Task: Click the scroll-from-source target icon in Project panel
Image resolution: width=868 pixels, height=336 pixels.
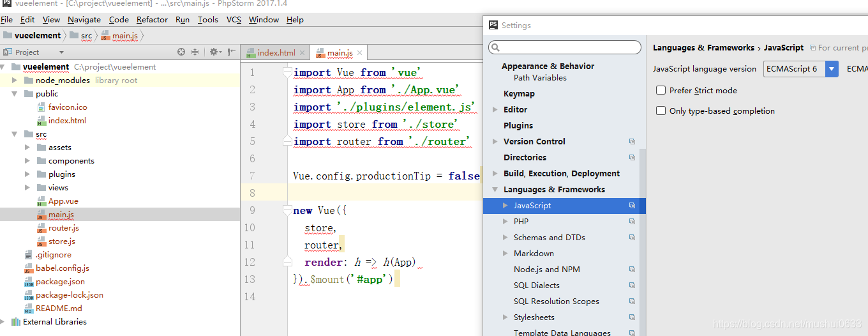Action: 181,52
